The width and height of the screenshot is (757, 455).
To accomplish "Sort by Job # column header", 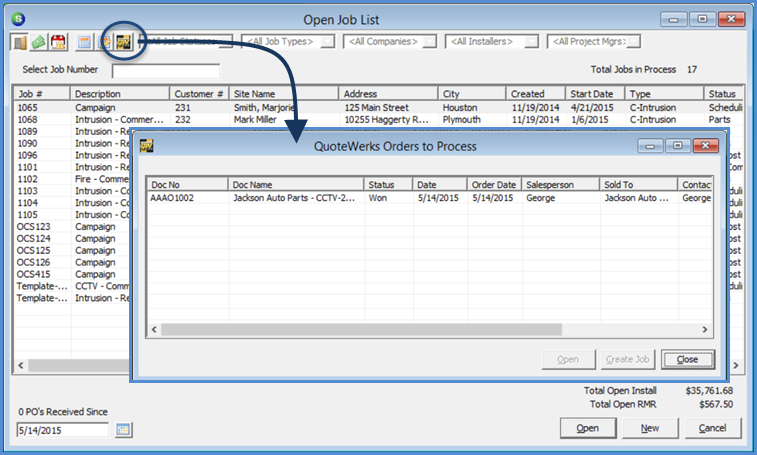I will [x=42, y=94].
